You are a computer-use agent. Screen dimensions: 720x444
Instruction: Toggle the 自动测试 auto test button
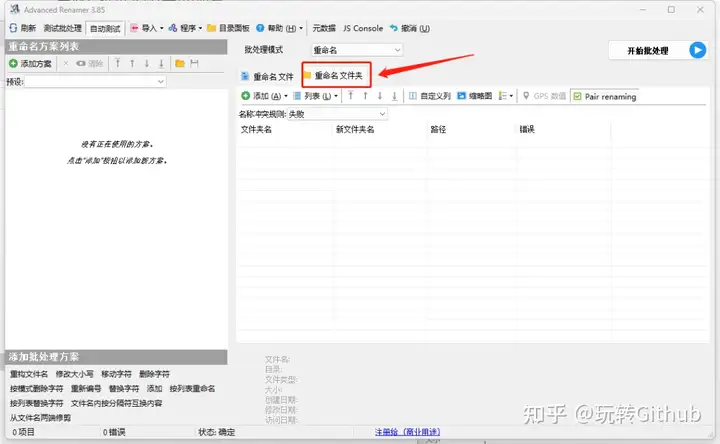pos(105,28)
